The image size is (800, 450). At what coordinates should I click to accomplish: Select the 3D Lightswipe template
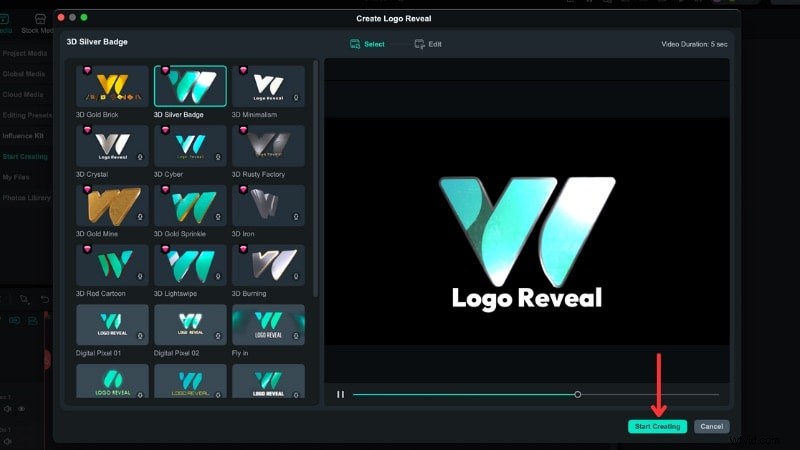click(190, 265)
